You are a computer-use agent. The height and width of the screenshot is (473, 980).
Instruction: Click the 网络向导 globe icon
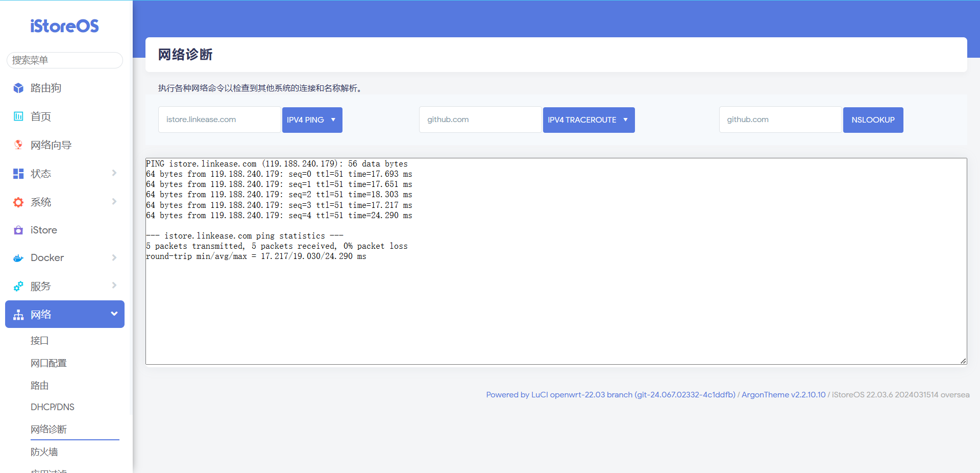click(x=18, y=145)
